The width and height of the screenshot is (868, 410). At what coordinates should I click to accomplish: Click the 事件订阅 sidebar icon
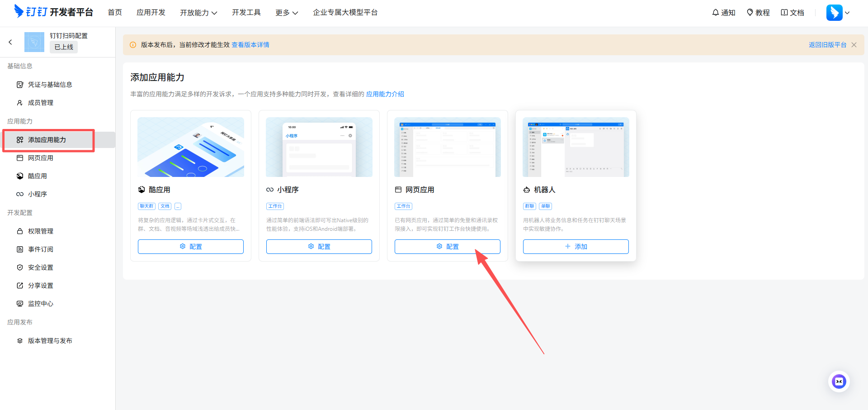20,249
